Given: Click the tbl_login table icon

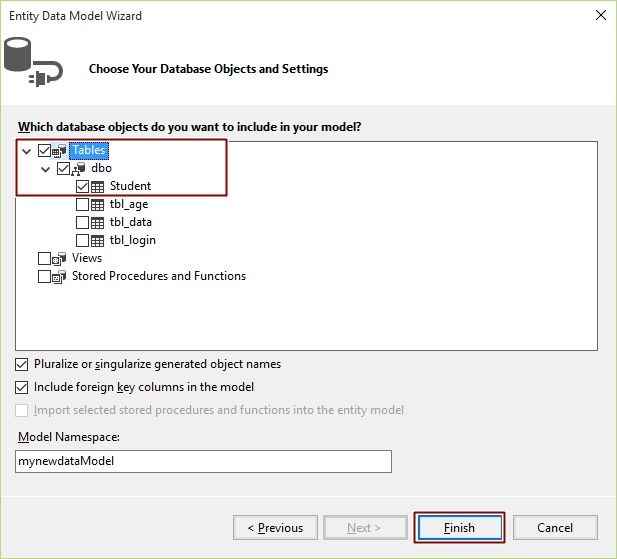Looking at the screenshot, I should (x=98, y=240).
